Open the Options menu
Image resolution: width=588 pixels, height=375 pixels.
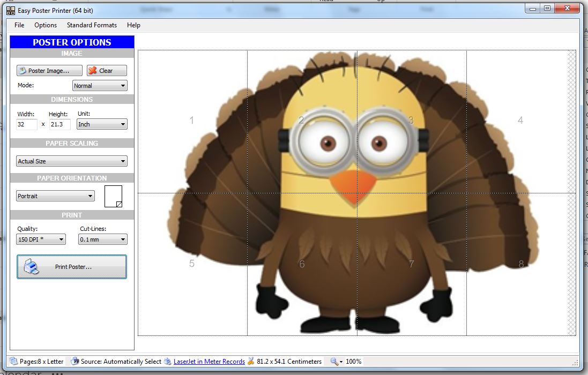[x=46, y=25]
